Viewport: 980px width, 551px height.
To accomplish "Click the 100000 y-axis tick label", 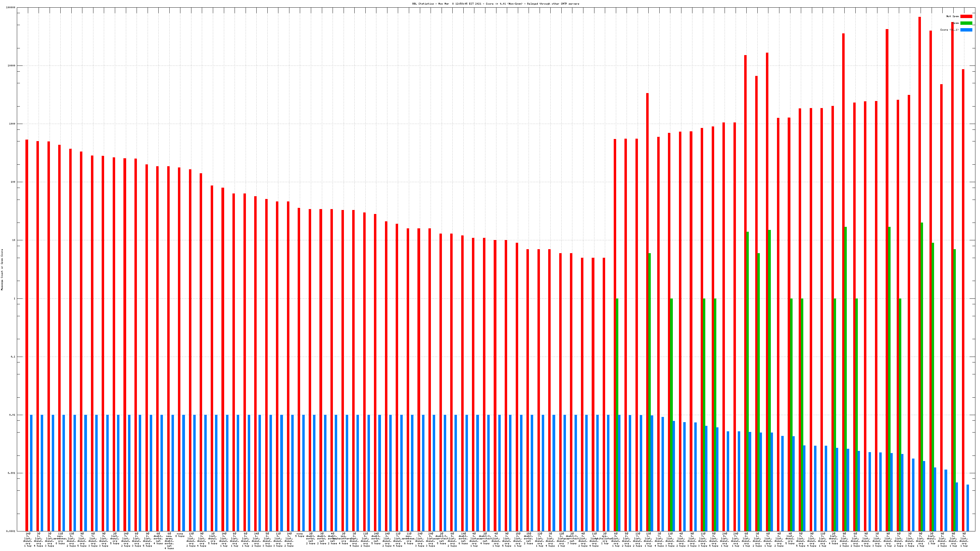I will pyautogui.click(x=11, y=8).
